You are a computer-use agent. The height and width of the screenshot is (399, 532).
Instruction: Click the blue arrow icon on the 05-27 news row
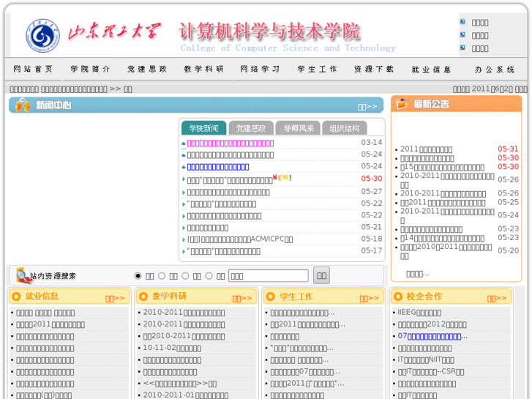coord(184,193)
